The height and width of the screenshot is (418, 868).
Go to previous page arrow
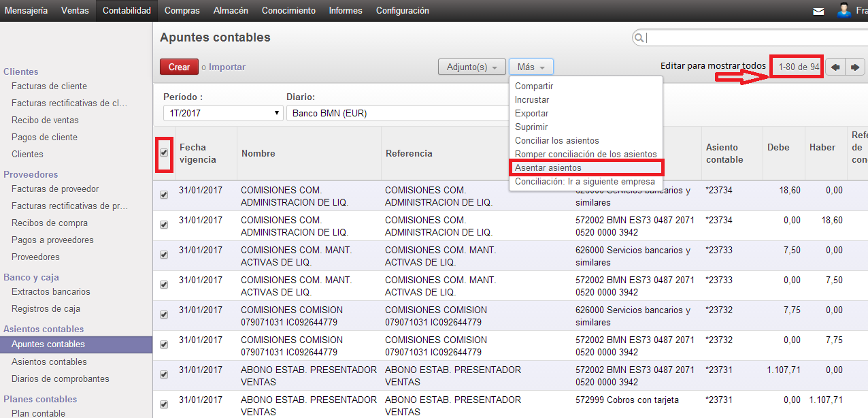pyautogui.click(x=835, y=67)
